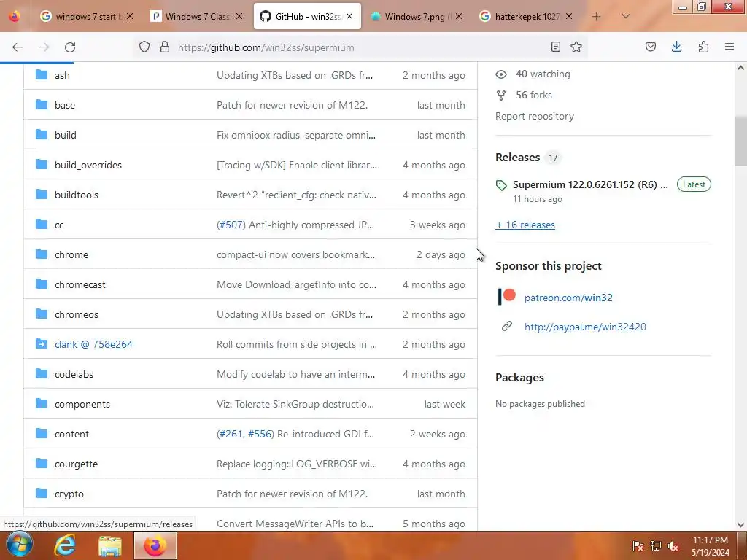Image resolution: width=747 pixels, height=560 pixels.
Task: Open the components folder
Action: click(x=82, y=404)
